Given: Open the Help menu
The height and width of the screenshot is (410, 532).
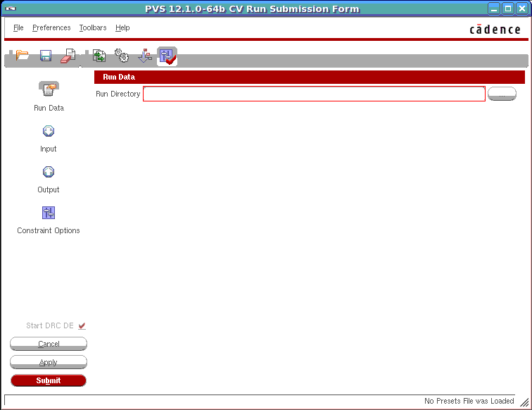Looking at the screenshot, I should 122,28.
